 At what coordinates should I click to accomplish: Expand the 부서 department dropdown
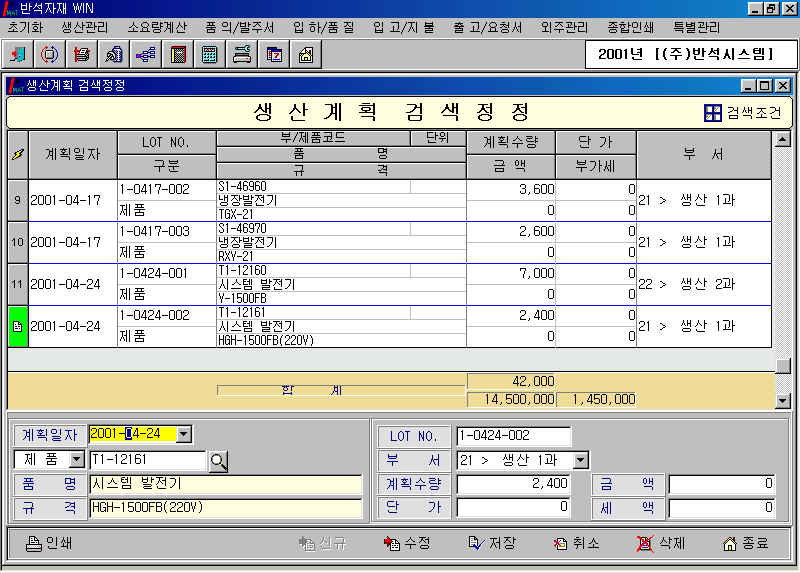click(x=581, y=461)
